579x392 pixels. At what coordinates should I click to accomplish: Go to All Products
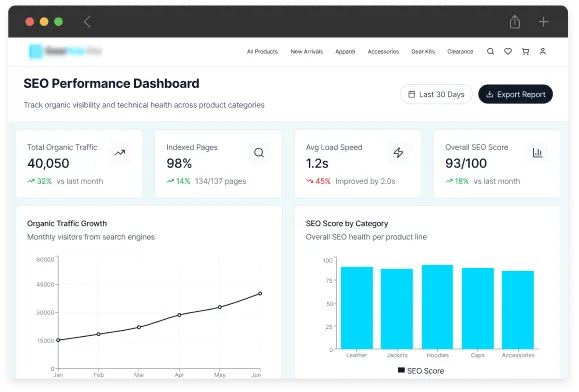point(262,52)
